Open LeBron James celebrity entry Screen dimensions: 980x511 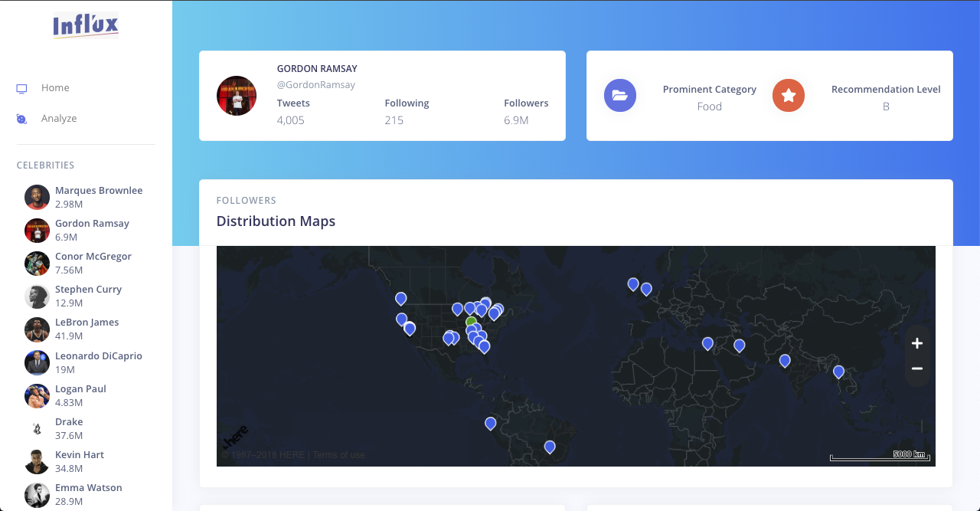click(x=86, y=329)
